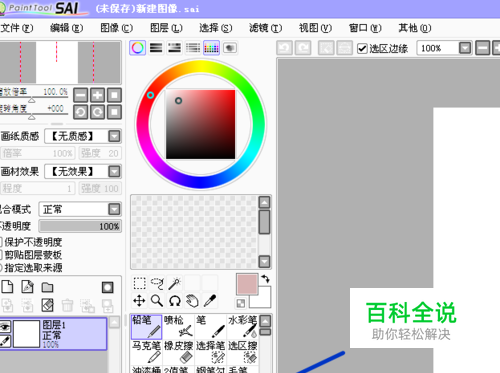This screenshot has width=500, height=373.
Task: Click the transparent color icon
Action: click(241, 303)
